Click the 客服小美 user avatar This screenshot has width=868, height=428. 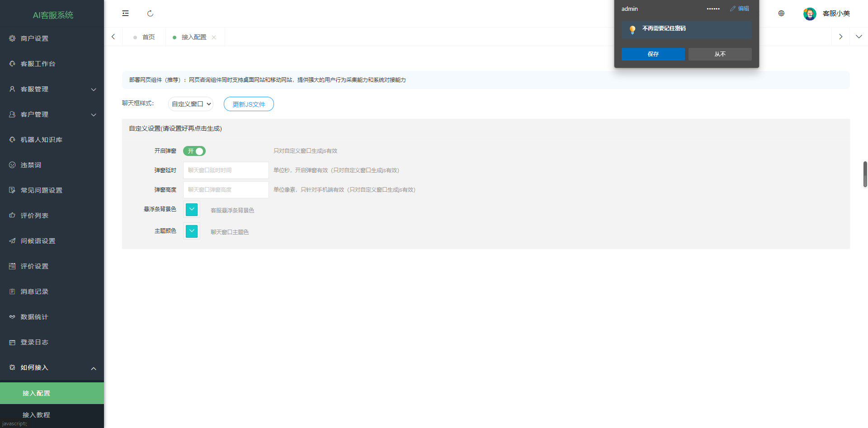point(809,14)
